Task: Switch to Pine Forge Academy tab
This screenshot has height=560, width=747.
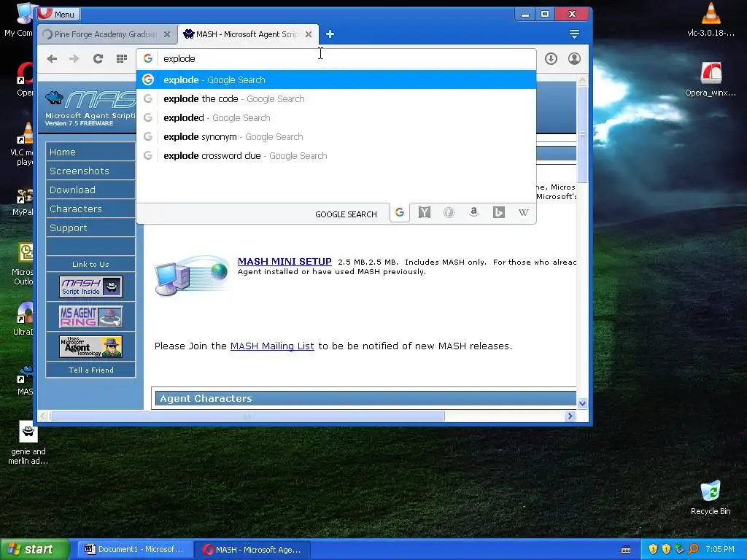Action: pos(104,34)
